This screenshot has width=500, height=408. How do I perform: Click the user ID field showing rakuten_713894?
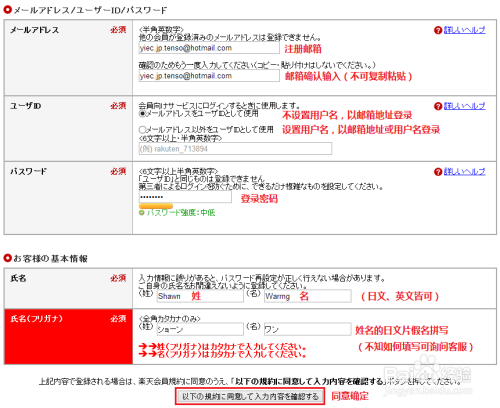click(235, 149)
